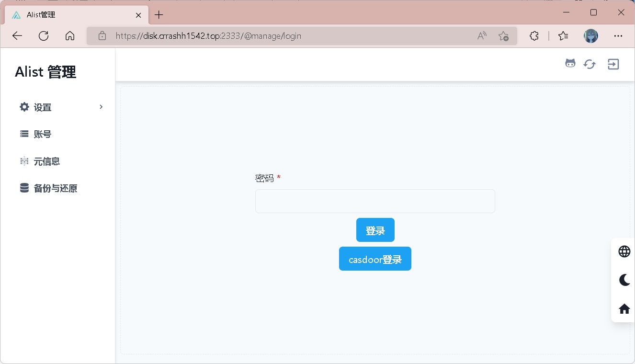Open the language globe icon
The height and width of the screenshot is (364, 635).
(624, 251)
